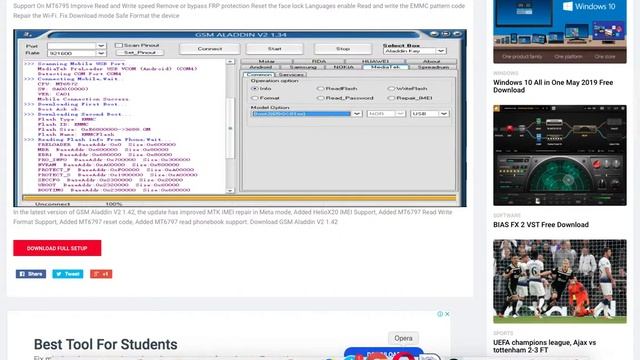The image size is (640, 360).
Task: Click the Set_Pinout button
Action: tap(140, 53)
